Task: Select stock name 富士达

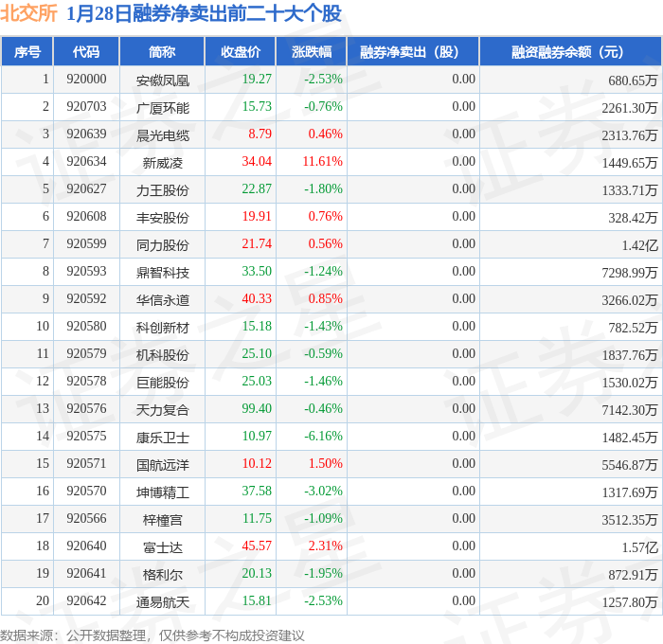Action: (x=162, y=547)
